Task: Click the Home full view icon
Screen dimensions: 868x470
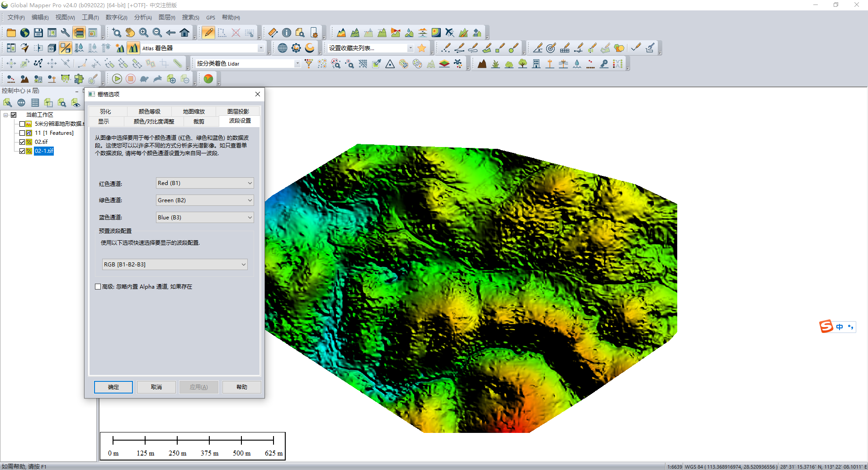Action: point(184,33)
